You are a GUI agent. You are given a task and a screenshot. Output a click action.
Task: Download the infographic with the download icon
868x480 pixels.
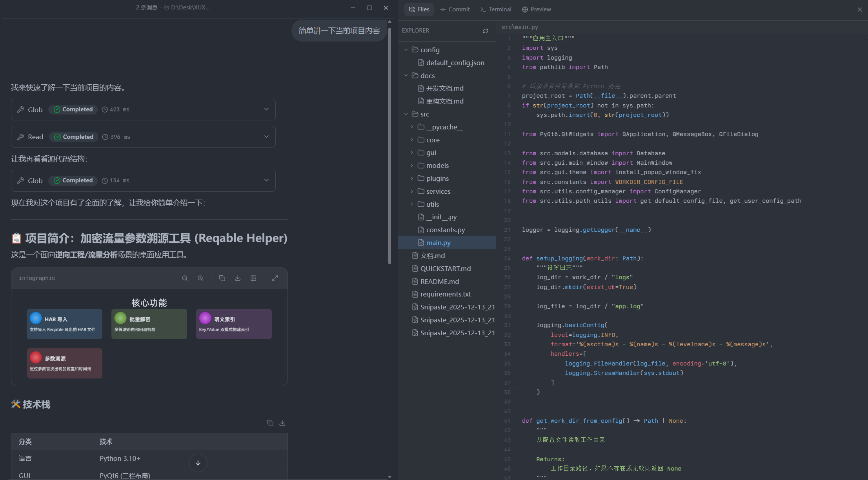pos(238,278)
